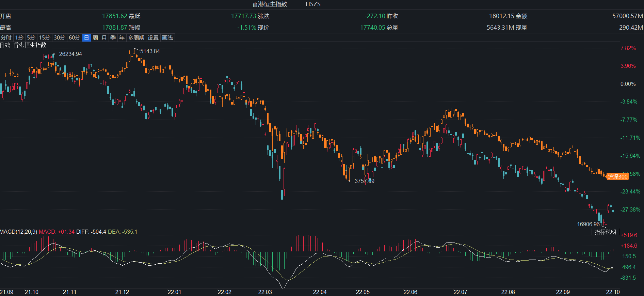This screenshot has height=296, width=644.
Task: Activate the 画线 drawing tool
Action: tap(167, 38)
